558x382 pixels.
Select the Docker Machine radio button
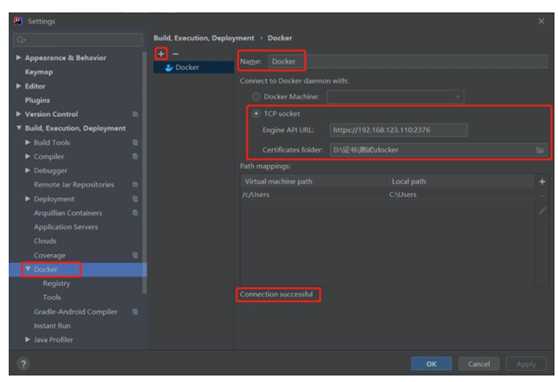click(256, 96)
